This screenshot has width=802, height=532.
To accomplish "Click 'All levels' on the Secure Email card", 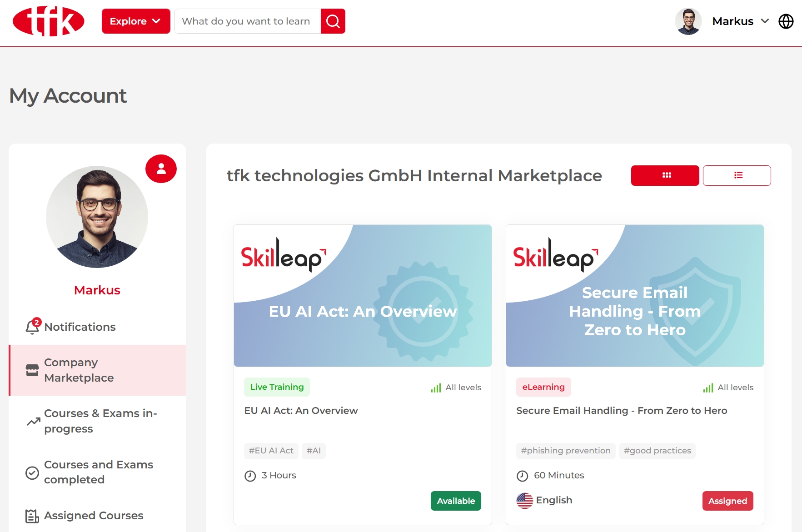I will 736,388.
